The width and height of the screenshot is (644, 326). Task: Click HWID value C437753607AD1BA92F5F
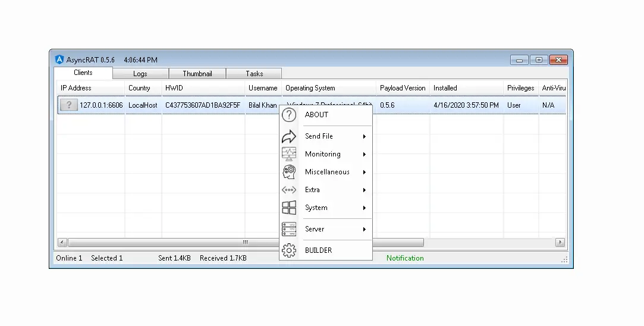point(203,105)
